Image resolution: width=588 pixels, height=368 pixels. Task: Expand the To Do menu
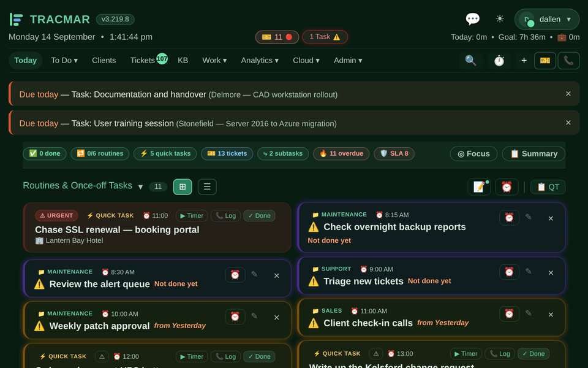click(64, 61)
